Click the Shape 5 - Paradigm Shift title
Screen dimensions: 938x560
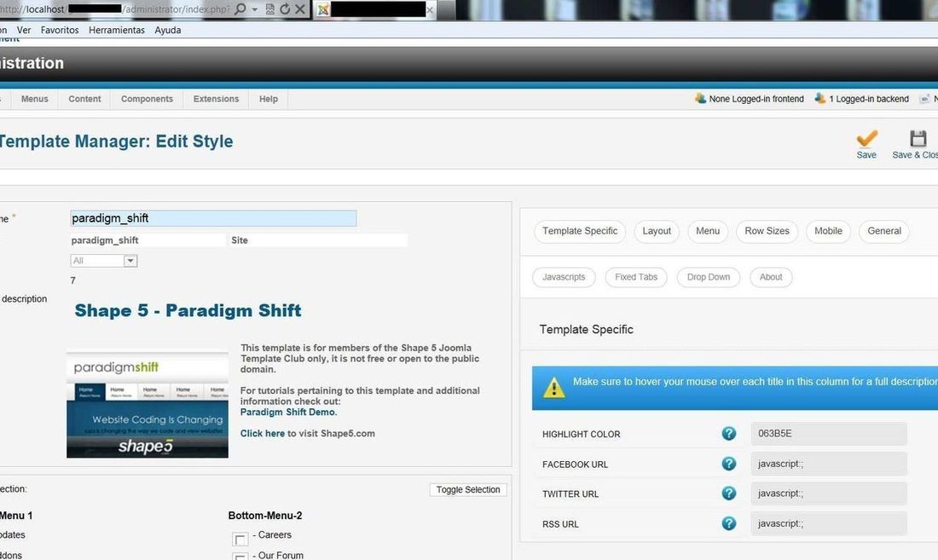pyautogui.click(x=188, y=310)
